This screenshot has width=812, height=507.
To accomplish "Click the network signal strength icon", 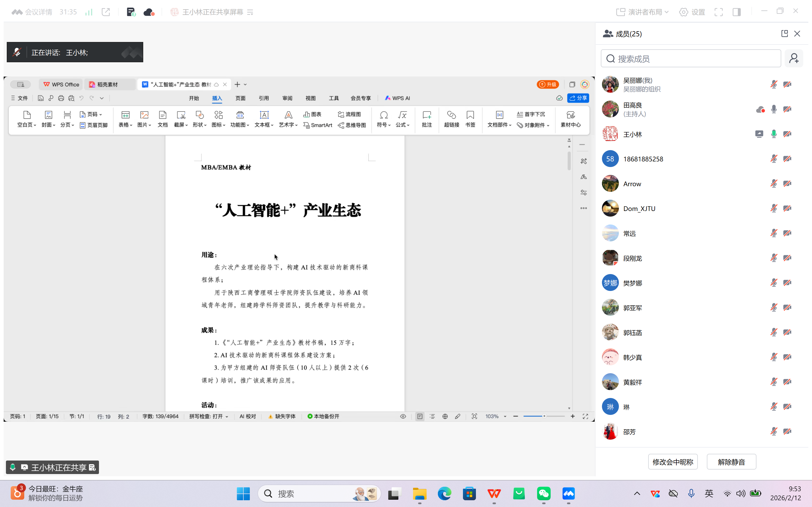I will 89,12.
